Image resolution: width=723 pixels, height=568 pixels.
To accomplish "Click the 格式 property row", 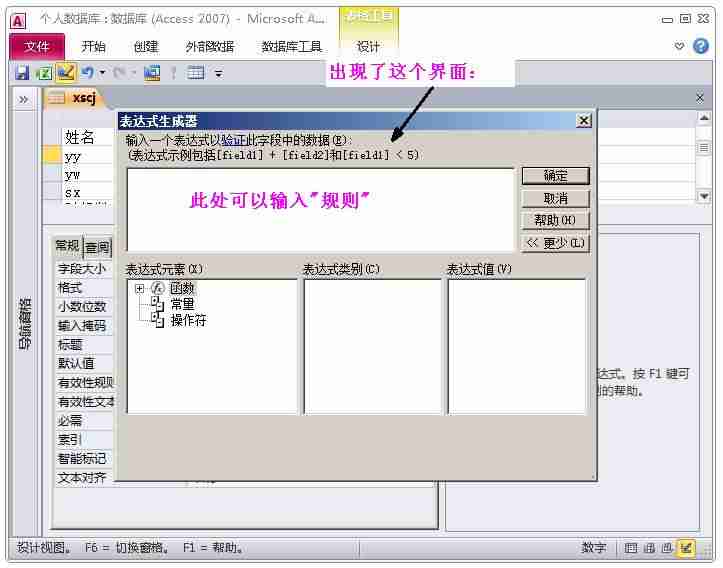I will pyautogui.click(x=84, y=288).
